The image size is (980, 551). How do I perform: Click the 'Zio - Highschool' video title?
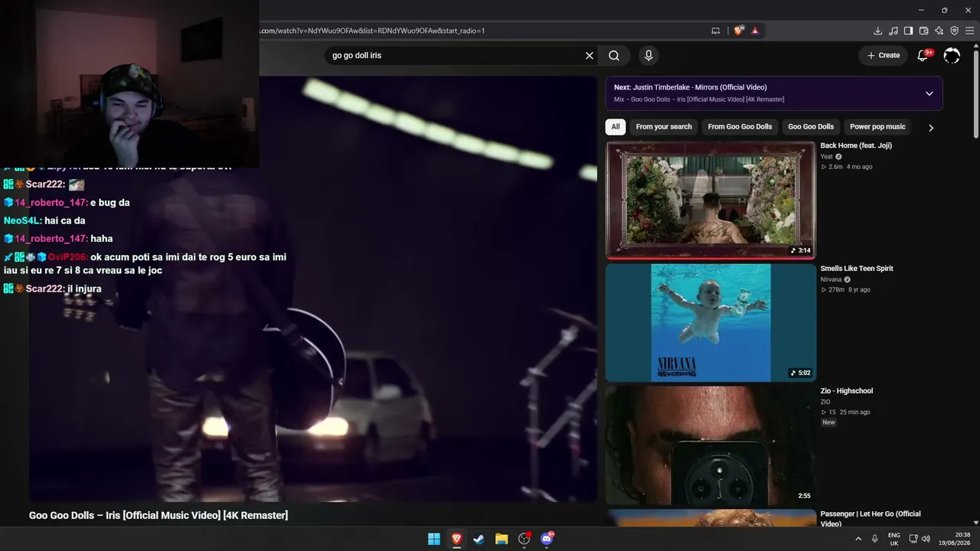(x=847, y=391)
